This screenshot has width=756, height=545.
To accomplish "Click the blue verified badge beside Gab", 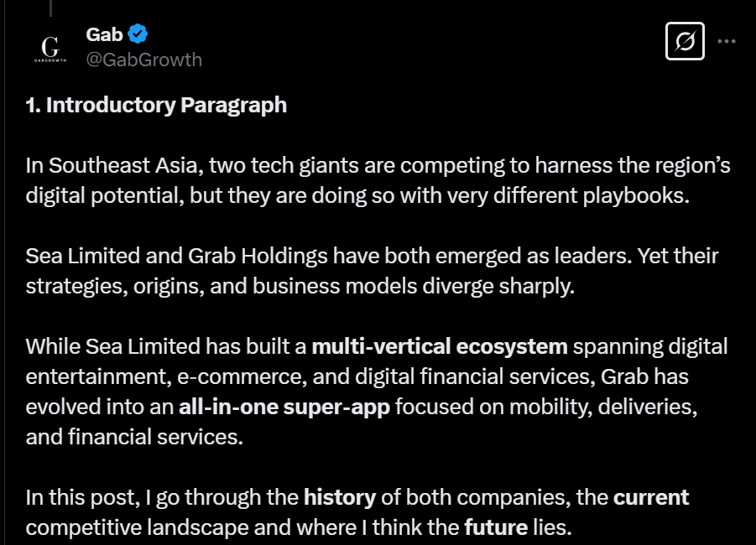I will [x=138, y=34].
